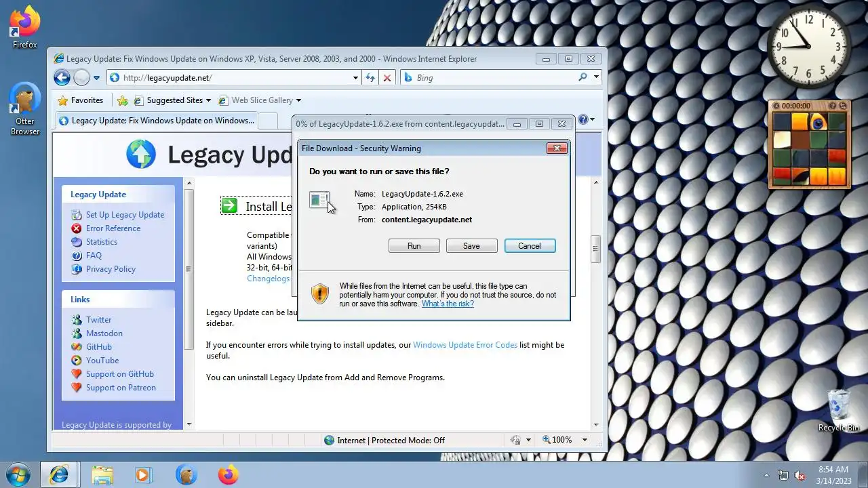
Task: Click the Run button in the download dialog
Action: tap(414, 246)
